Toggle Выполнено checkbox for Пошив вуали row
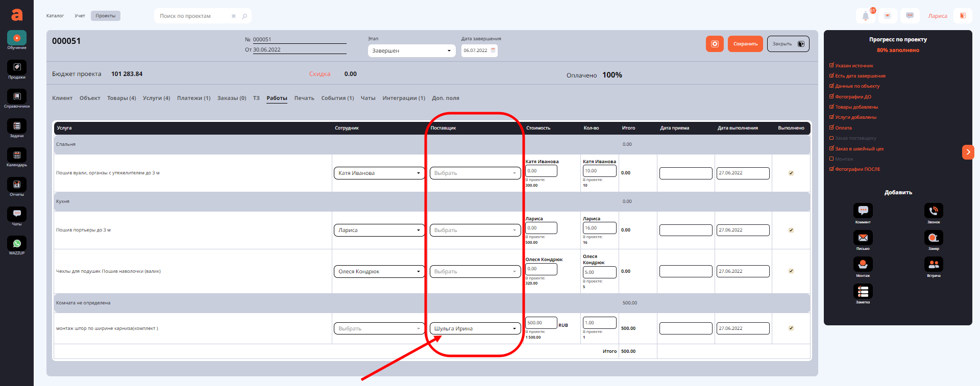Image resolution: width=980 pixels, height=386 pixels. tap(791, 173)
